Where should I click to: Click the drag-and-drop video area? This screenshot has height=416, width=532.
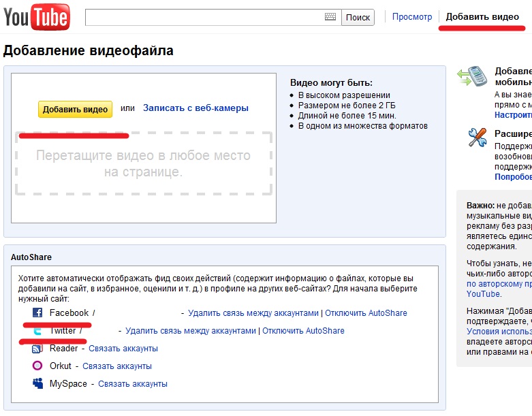point(144,163)
